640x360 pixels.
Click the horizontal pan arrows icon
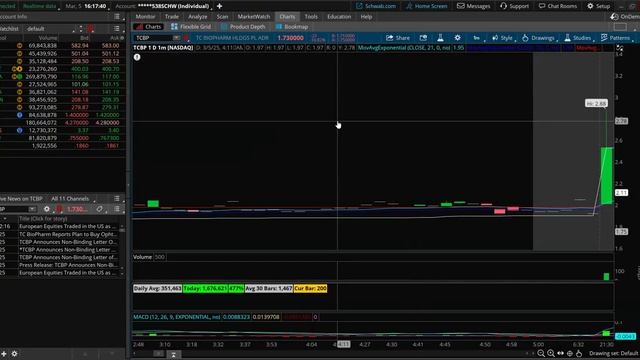click(560, 353)
